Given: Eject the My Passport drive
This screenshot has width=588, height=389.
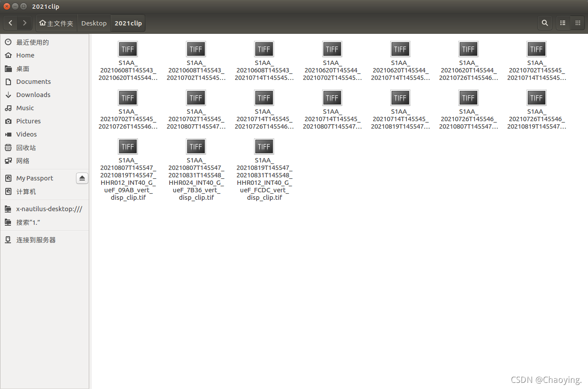Looking at the screenshot, I should coord(82,178).
